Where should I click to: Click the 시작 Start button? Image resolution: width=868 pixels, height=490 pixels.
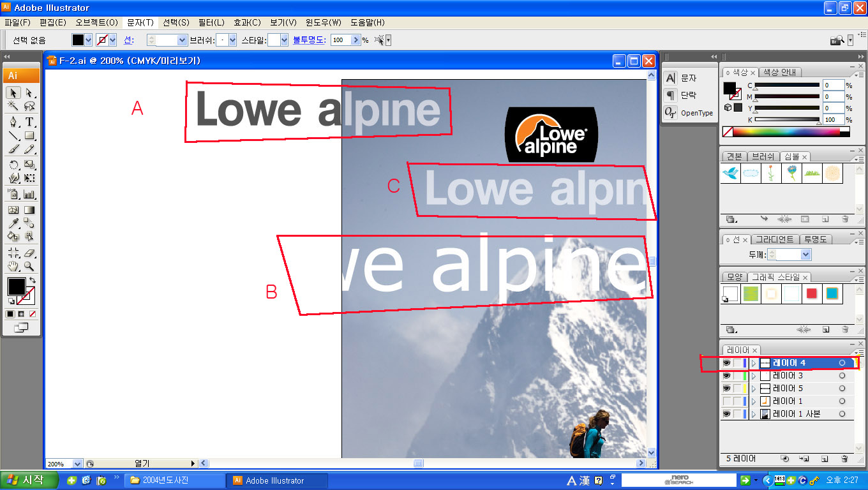29,480
